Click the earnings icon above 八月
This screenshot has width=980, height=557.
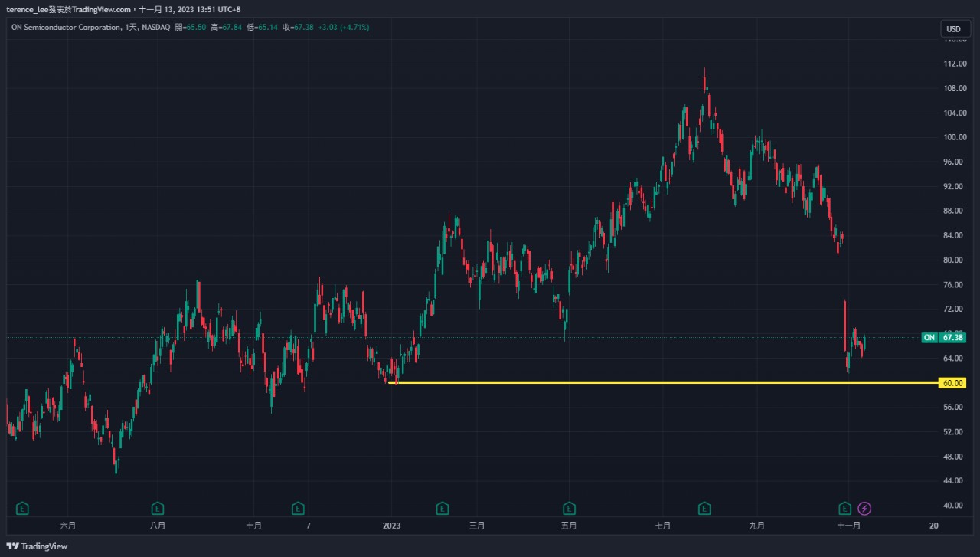click(x=157, y=508)
